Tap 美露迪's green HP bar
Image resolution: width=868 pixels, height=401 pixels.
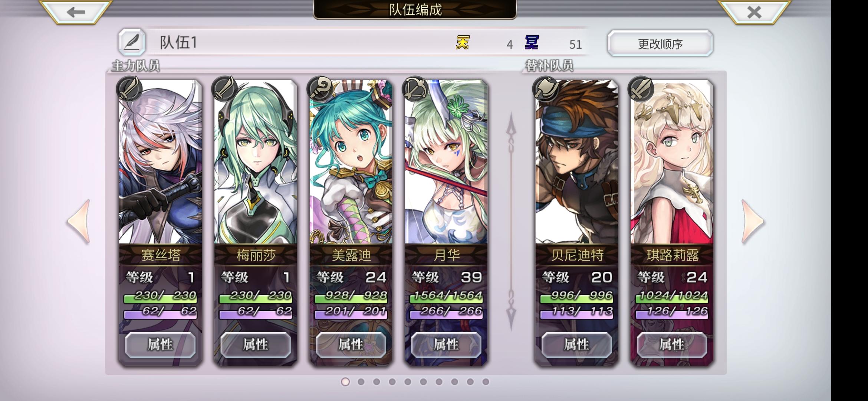pos(351,296)
